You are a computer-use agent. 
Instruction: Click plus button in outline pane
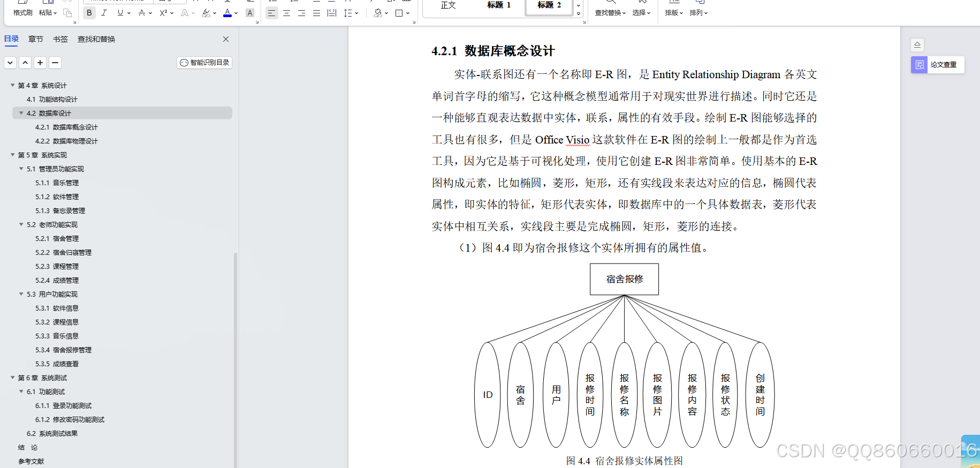tap(40, 63)
